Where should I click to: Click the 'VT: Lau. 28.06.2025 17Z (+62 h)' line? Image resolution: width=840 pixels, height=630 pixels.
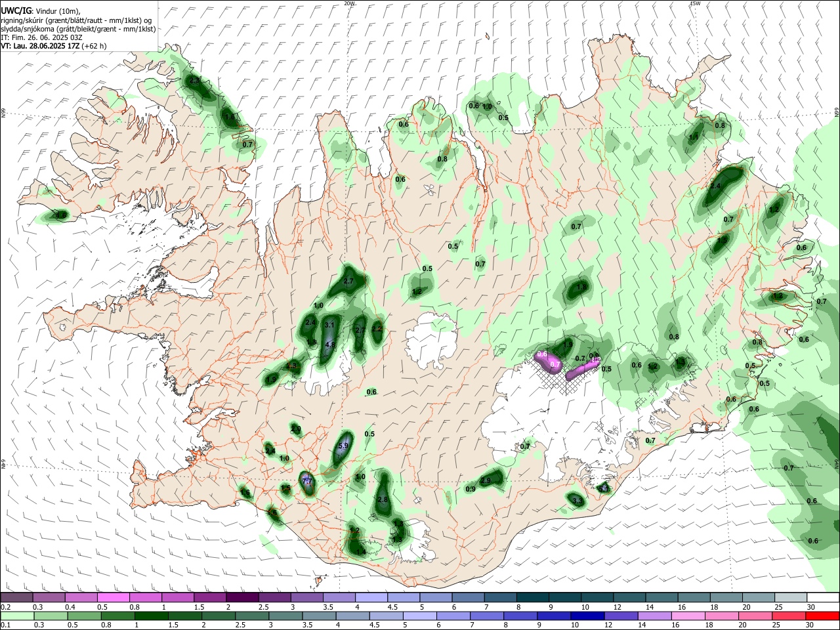54,46
